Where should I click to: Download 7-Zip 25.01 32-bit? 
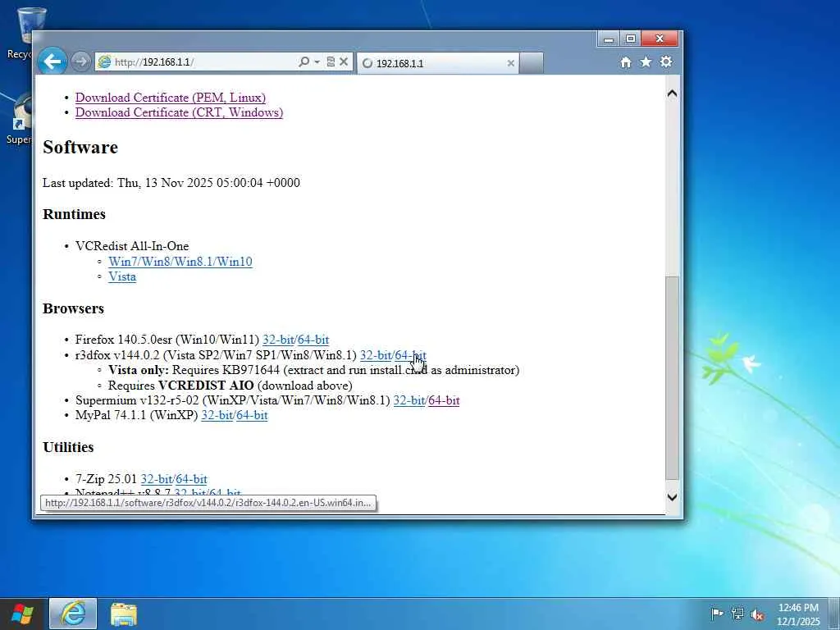point(157,479)
